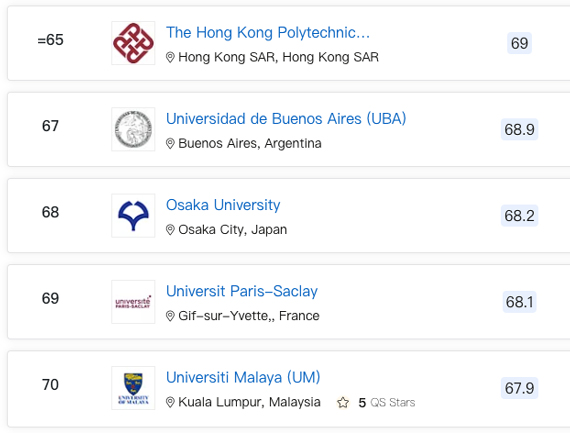
Task: Click location pin icon beside Gif-sur-Yvette
Action: click(x=170, y=316)
